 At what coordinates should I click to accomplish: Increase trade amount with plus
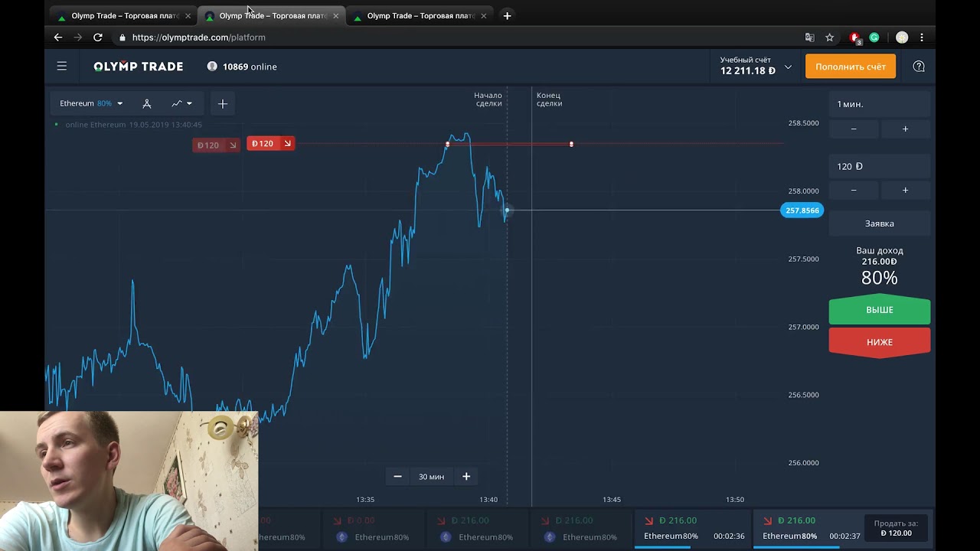click(905, 190)
